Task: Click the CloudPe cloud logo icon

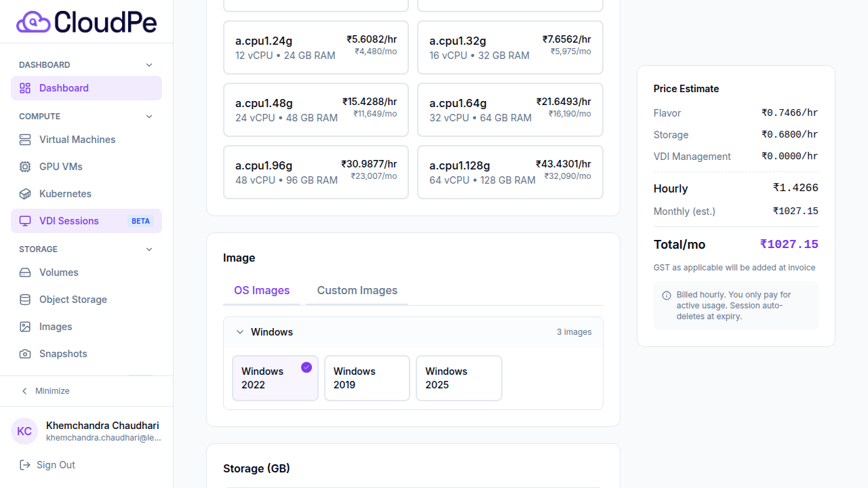Action: [33, 22]
